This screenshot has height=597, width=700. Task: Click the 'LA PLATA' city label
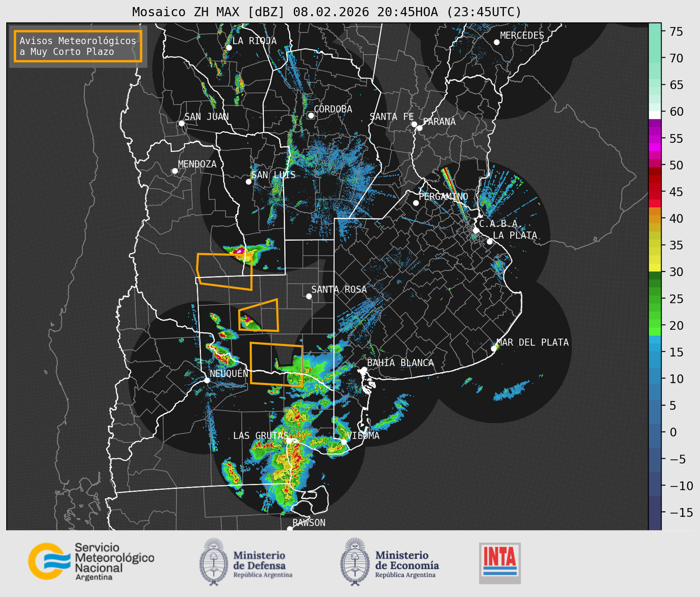click(515, 235)
